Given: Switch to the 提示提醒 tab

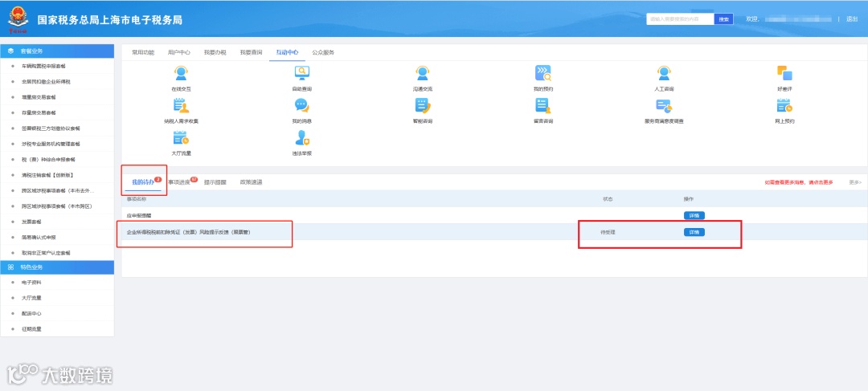Looking at the screenshot, I should [x=215, y=182].
